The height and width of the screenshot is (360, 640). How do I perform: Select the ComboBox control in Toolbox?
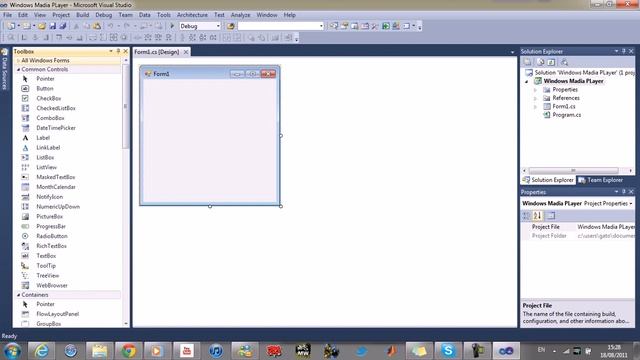50,118
